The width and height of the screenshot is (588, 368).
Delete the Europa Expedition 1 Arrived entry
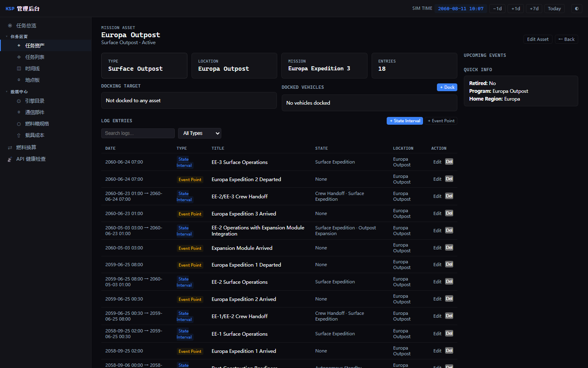pyautogui.click(x=449, y=350)
